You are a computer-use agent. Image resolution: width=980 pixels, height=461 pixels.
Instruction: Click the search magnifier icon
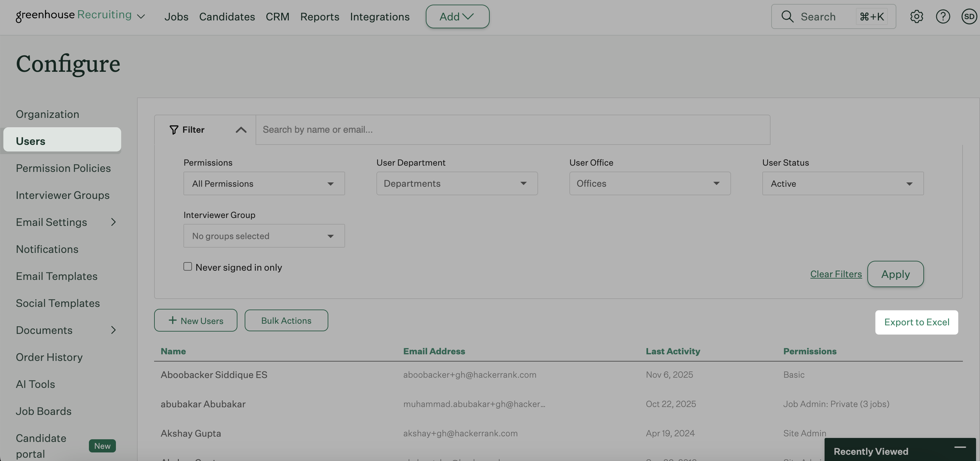(787, 16)
